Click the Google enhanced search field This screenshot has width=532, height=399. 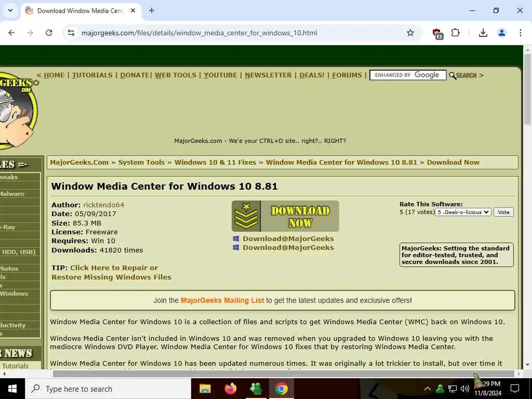[408, 75]
